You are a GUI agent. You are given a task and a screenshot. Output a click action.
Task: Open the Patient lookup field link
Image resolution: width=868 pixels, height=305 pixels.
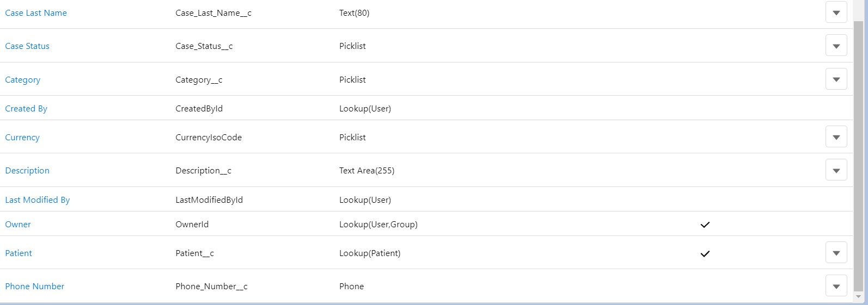pyautogui.click(x=19, y=253)
